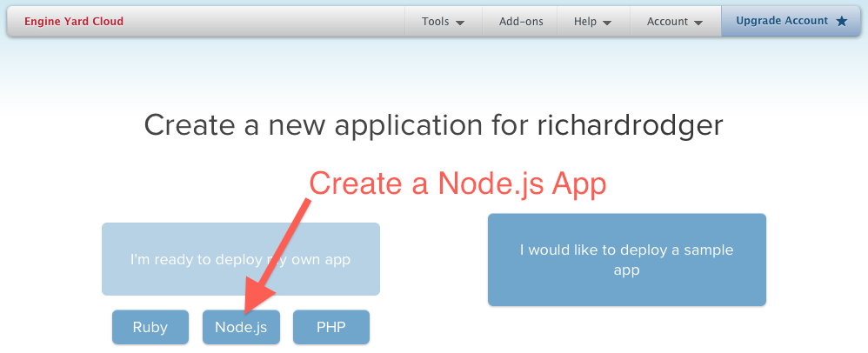Image resolution: width=868 pixels, height=353 pixels.
Task: Pick Ruby as the app language
Action: click(x=150, y=327)
